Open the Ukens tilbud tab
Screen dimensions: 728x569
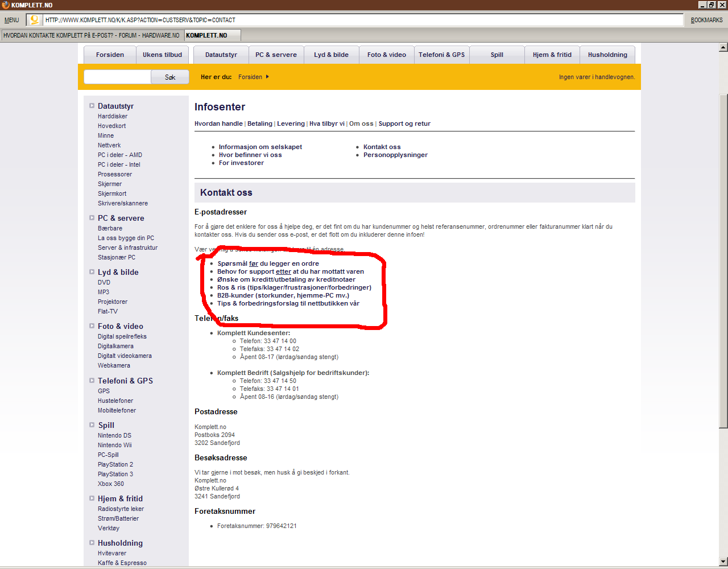click(162, 55)
